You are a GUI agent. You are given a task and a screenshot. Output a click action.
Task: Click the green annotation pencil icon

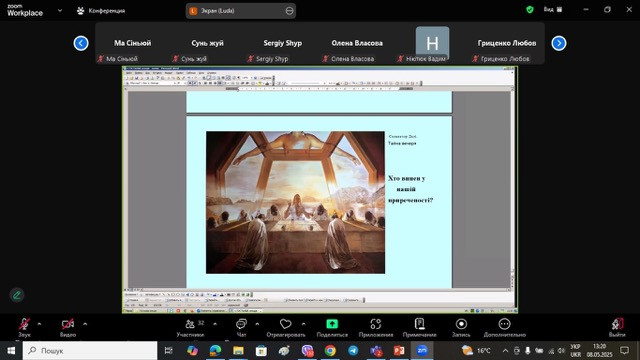pos(17,295)
